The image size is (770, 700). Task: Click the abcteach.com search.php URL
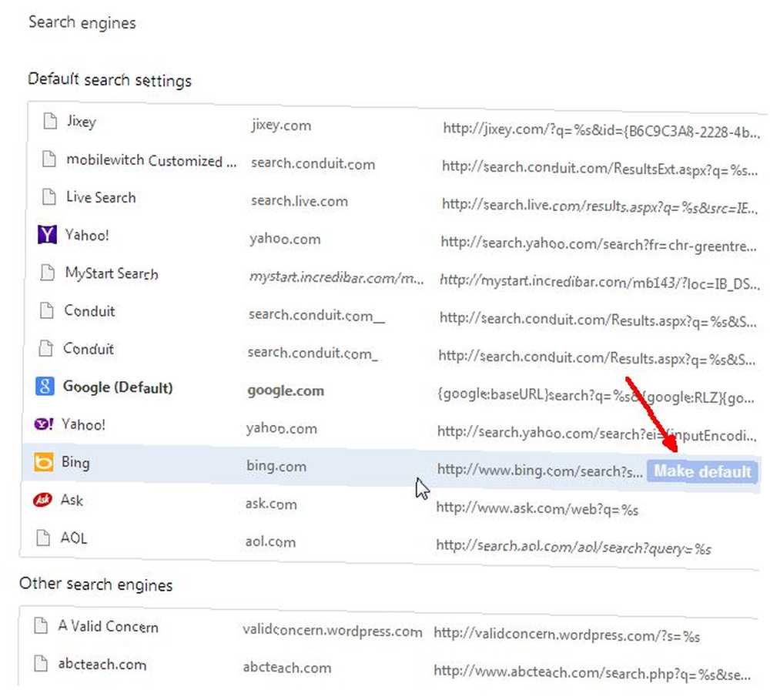click(x=592, y=672)
